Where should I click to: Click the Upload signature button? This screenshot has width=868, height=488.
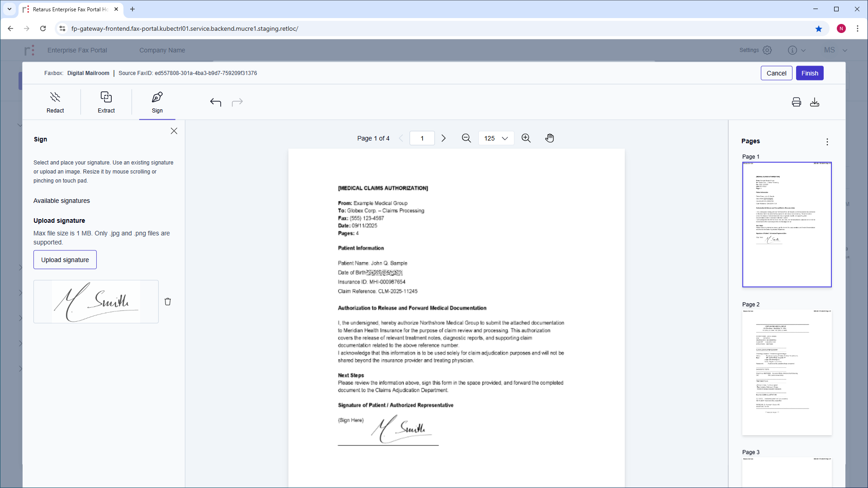pos(65,260)
